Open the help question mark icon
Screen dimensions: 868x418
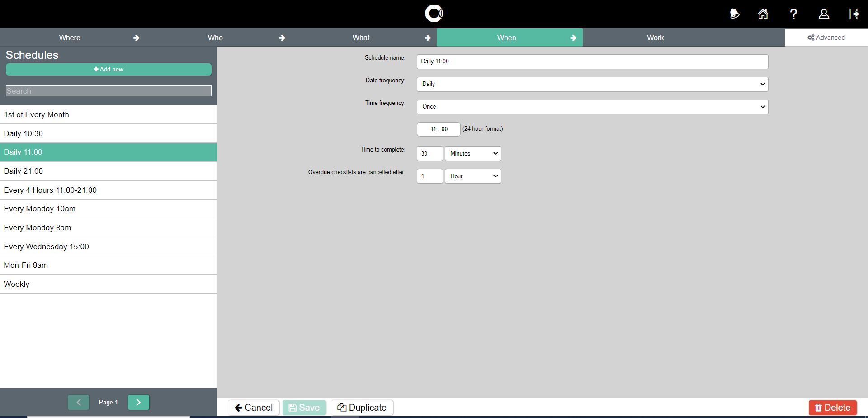click(x=793, y=14)
